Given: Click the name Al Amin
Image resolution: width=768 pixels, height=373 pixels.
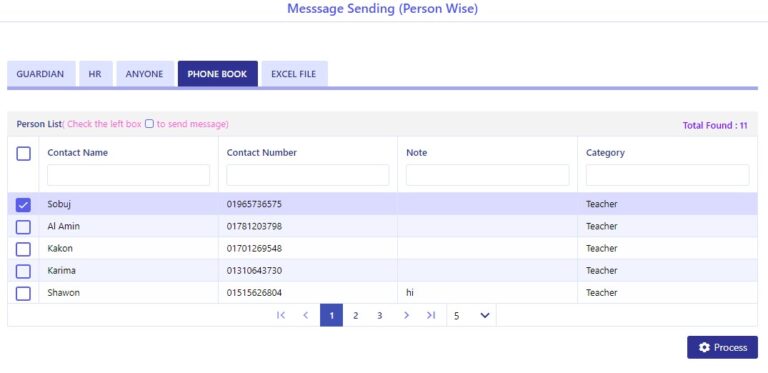Looking at the screenshot, I should [x=64, y=226].
